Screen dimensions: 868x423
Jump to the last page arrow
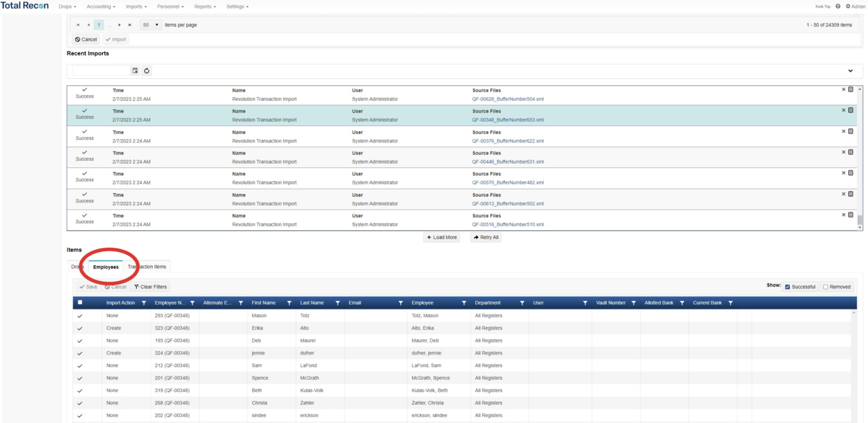130,25
